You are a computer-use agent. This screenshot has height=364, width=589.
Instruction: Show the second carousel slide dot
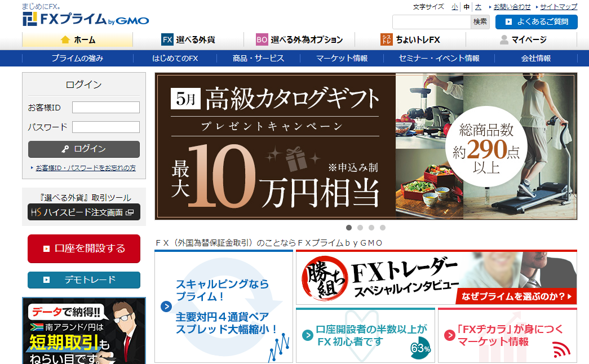coord(360,228)
